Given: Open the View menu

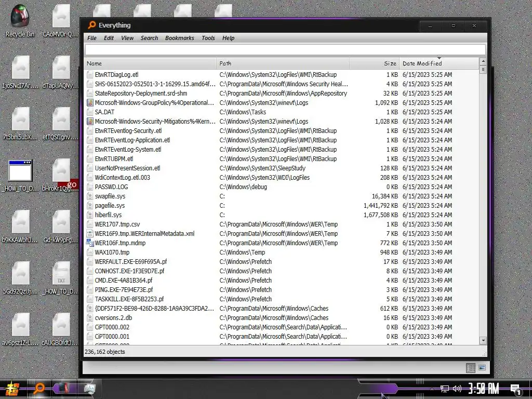Looking at the screenshot, I should [x=127, y=38].
